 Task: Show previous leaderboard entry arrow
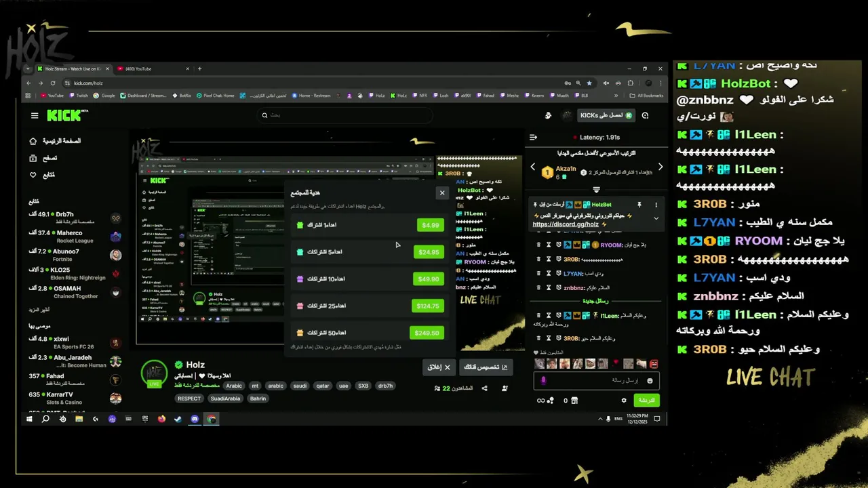(532, 167)
